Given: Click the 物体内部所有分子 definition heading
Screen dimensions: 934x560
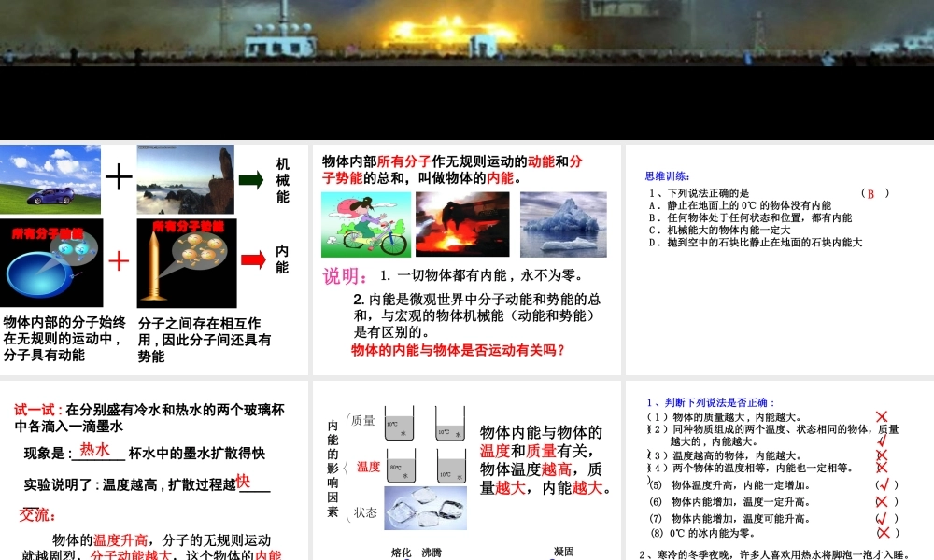Looking at the screenshot, I should point(453,170).
